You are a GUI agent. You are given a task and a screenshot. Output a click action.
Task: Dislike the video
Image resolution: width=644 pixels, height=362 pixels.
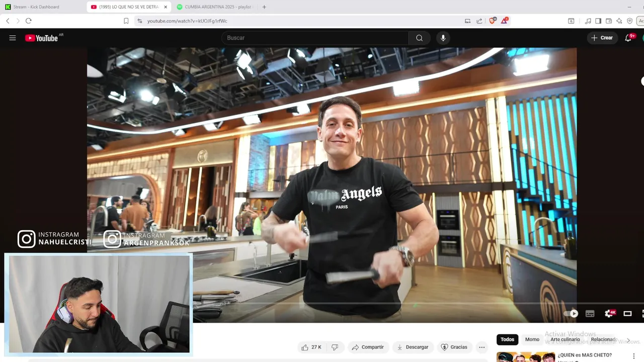pyautogui.click(x=335, y=347)
